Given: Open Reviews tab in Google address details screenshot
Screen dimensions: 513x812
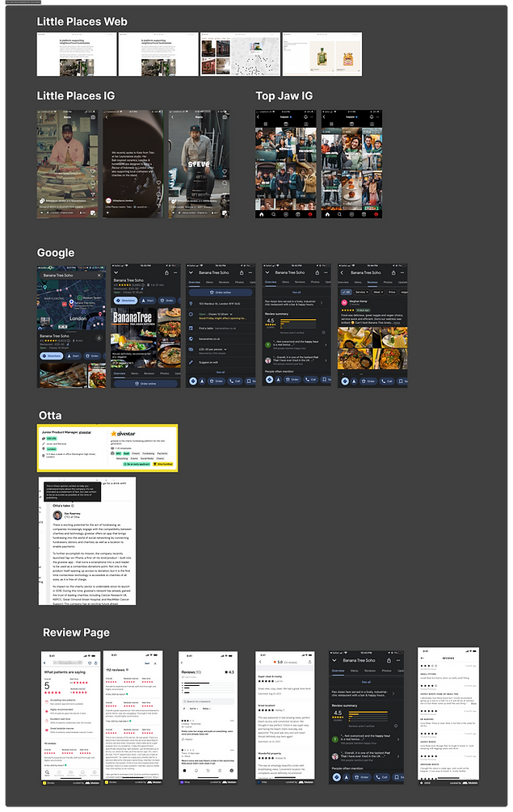Looking at the screenshot, I should pyautogui.click(x=224, y=282).
